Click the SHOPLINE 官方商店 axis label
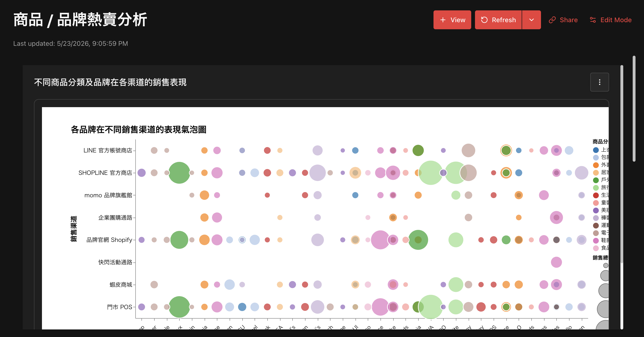 coord(105,173)
